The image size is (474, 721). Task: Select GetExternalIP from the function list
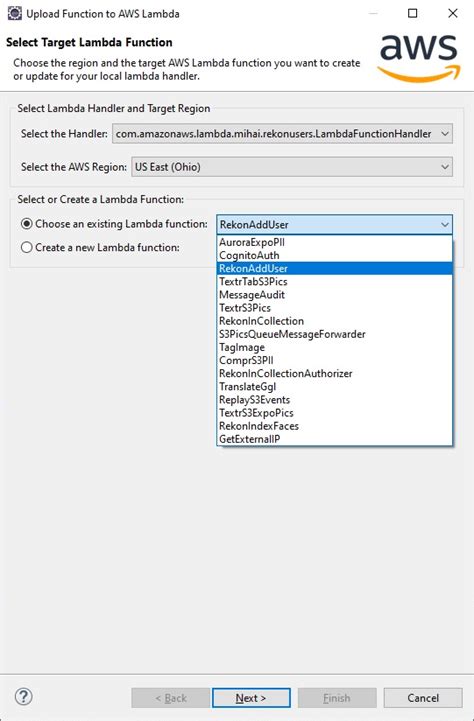pos(335,439)
